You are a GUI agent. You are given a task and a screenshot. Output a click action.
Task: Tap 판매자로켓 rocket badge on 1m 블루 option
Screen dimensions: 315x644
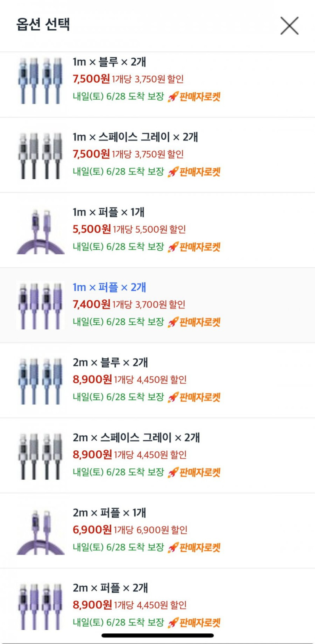194,97
